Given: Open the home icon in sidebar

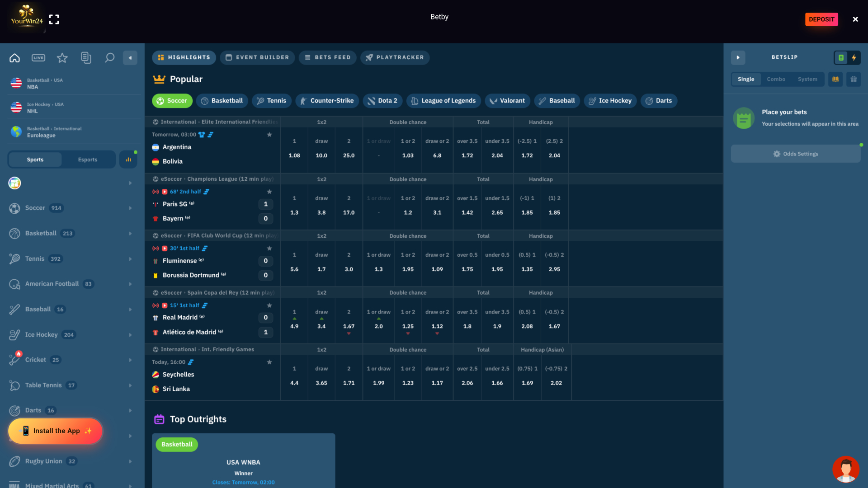Looking at the screenshot, I should (x=14, y=58).
